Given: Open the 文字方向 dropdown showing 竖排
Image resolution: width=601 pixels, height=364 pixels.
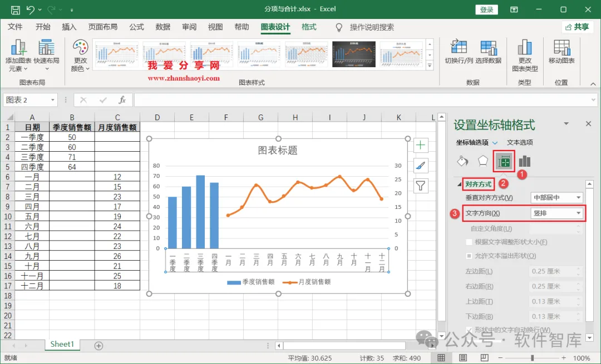Looking at the screenshot, I should point(557,213).
